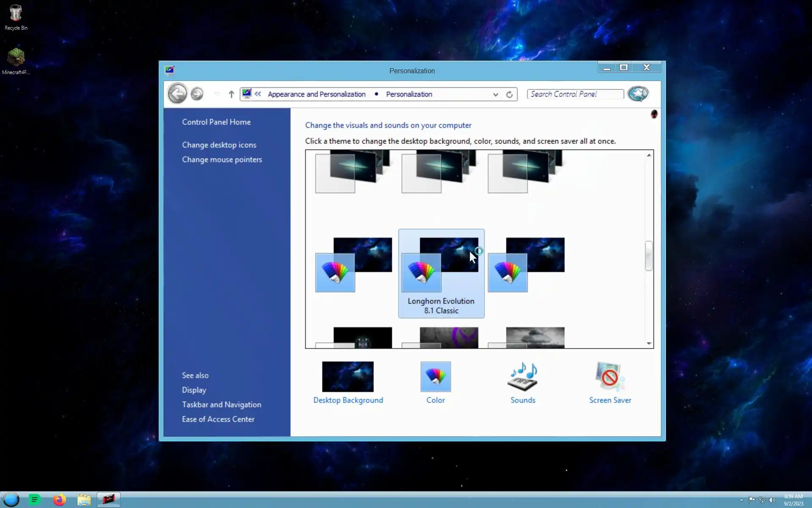Open Firefox from the taskbar
Image resolution: width=812 pixels, height=508 pixels.
pyautogui.click(x=60, y=500)
